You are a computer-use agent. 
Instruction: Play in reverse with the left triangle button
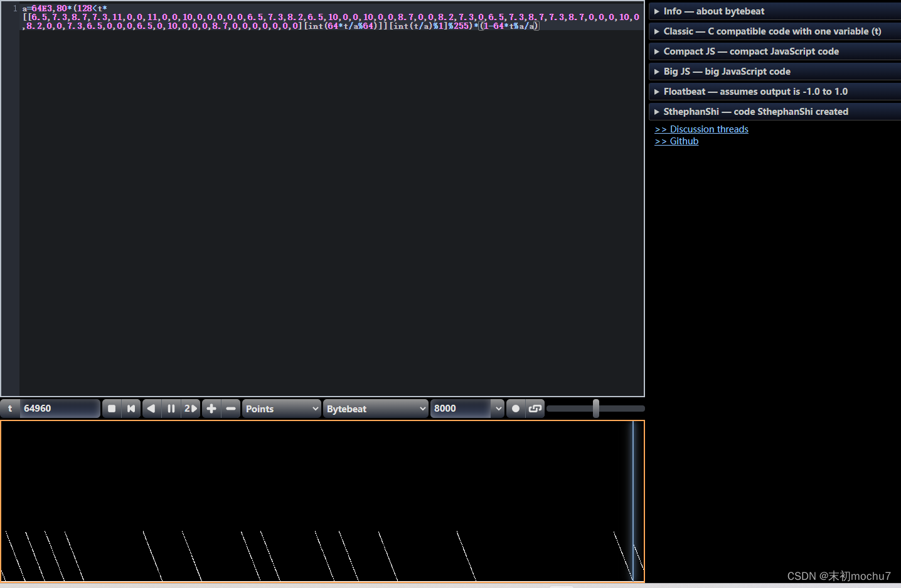[151, 409]
